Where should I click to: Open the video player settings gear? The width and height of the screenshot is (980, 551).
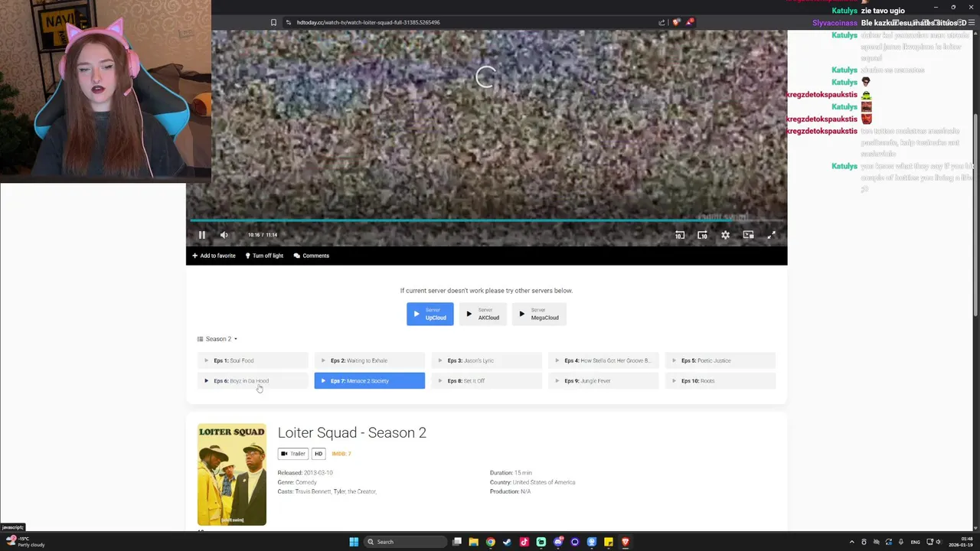[x=725, y=235]
